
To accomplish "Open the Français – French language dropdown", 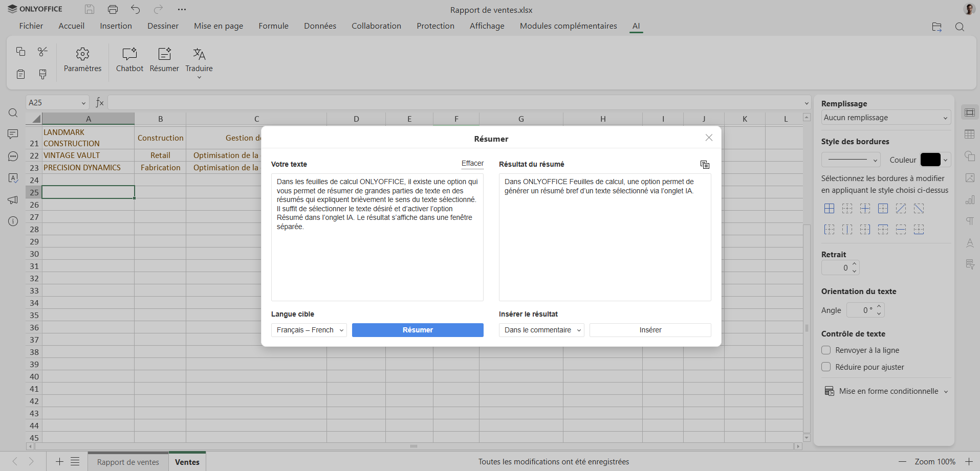I will 309,330.
